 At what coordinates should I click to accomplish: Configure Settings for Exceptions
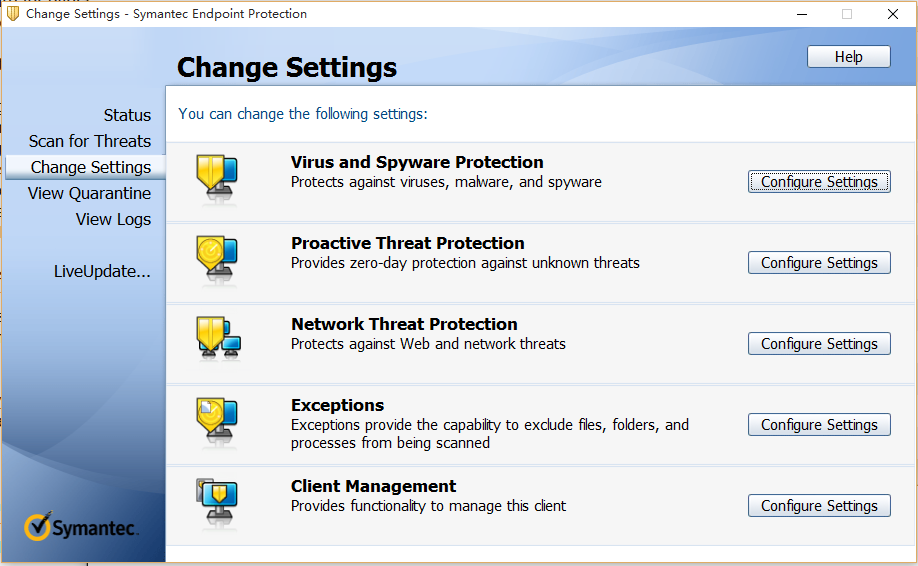(819, 424)
